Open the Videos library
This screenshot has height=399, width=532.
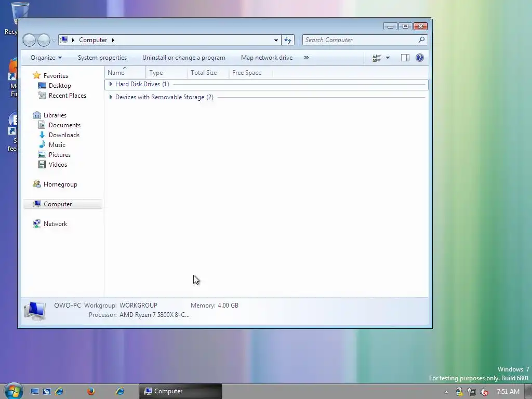coord(58,164)
